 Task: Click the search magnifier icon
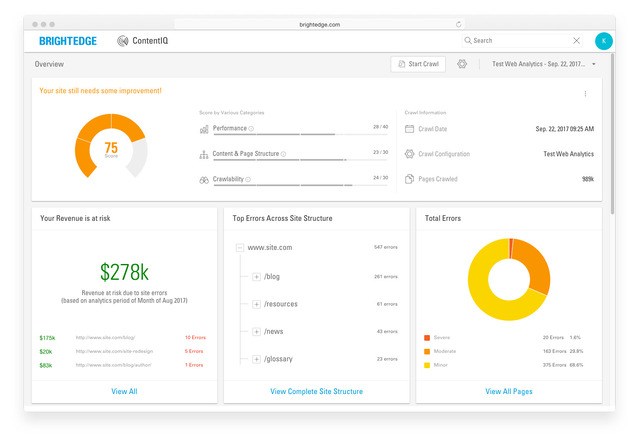tap(468, 40)
